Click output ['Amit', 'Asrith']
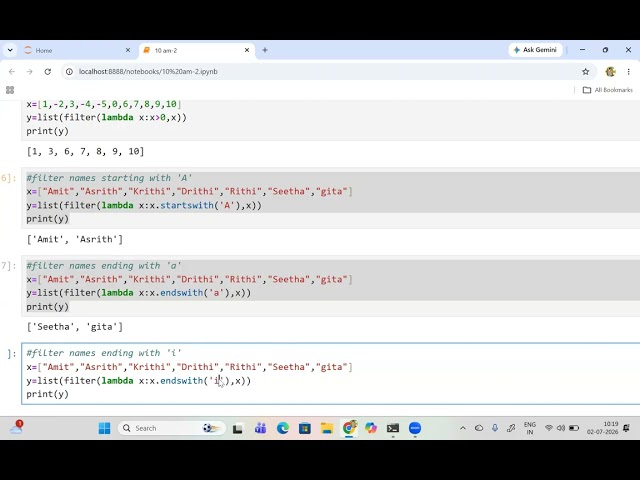Image resolution: width=640 pixels, height=480 pixels. 75,239
